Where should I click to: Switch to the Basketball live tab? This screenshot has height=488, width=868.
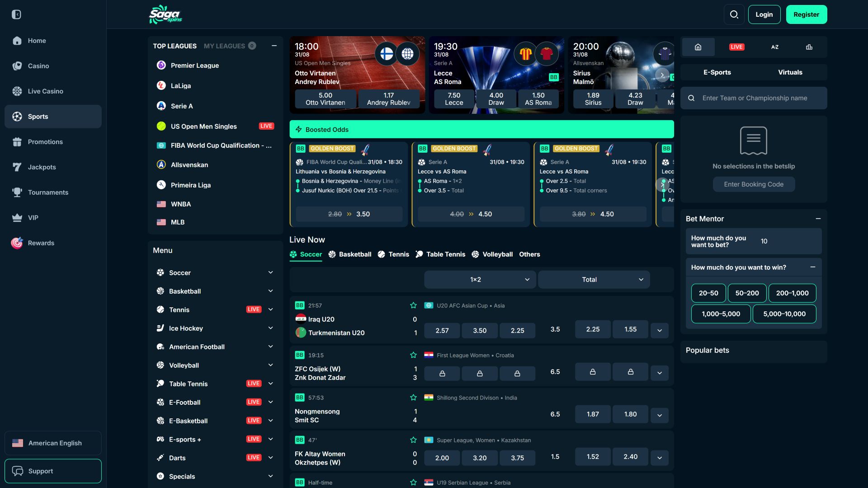350,254
